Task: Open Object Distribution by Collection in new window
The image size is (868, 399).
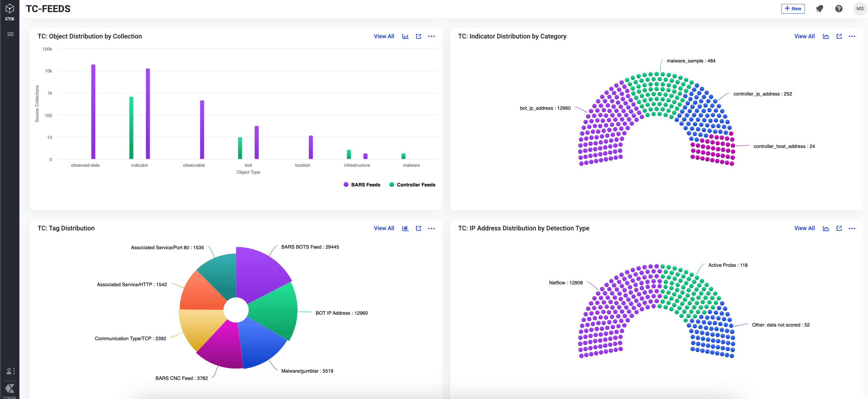Action: coord(419,36)
